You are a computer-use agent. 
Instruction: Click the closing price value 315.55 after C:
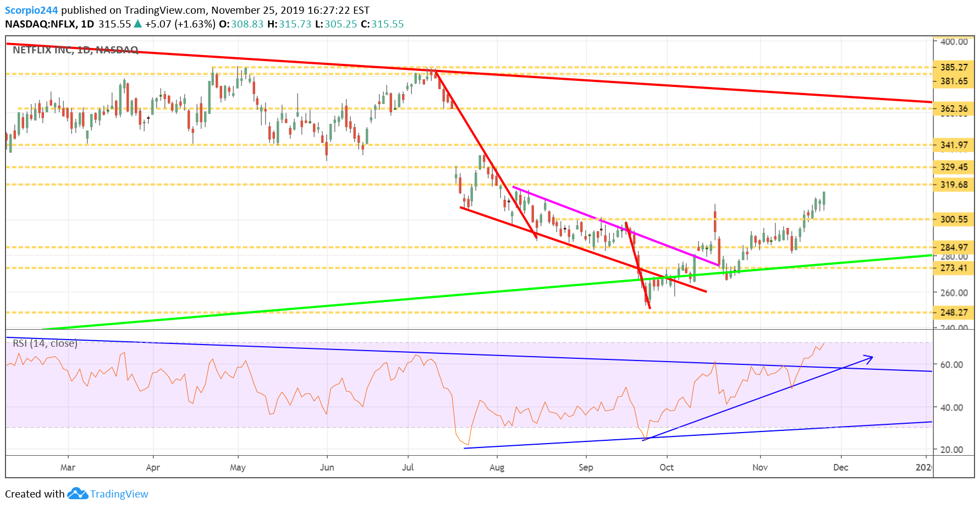pyautogui.click(x=387, y=24)
